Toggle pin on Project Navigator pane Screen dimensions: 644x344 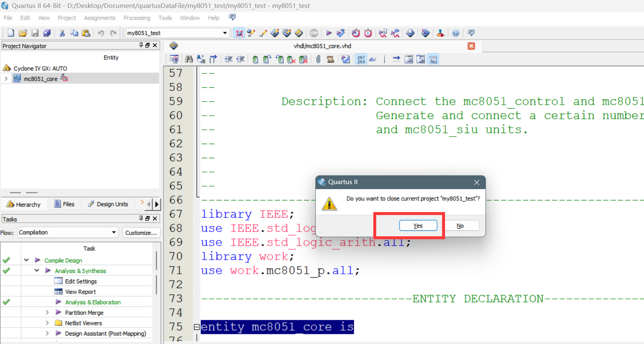(x=141, y=45)
